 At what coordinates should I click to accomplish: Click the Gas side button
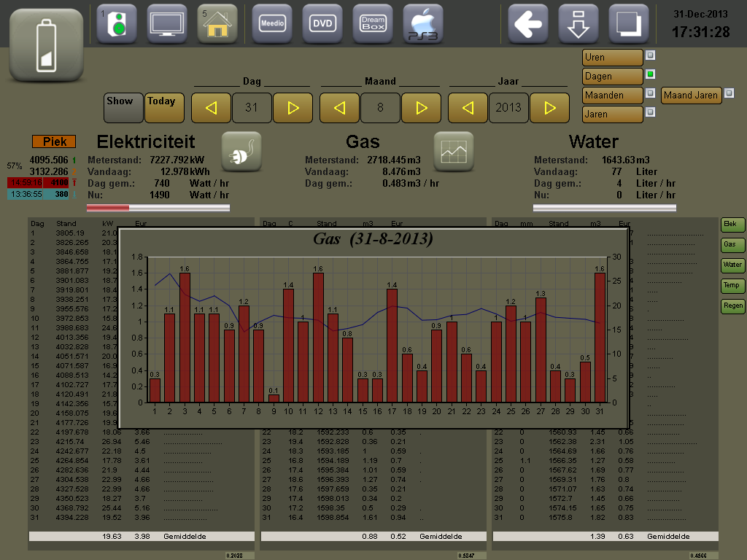point(732,245)
